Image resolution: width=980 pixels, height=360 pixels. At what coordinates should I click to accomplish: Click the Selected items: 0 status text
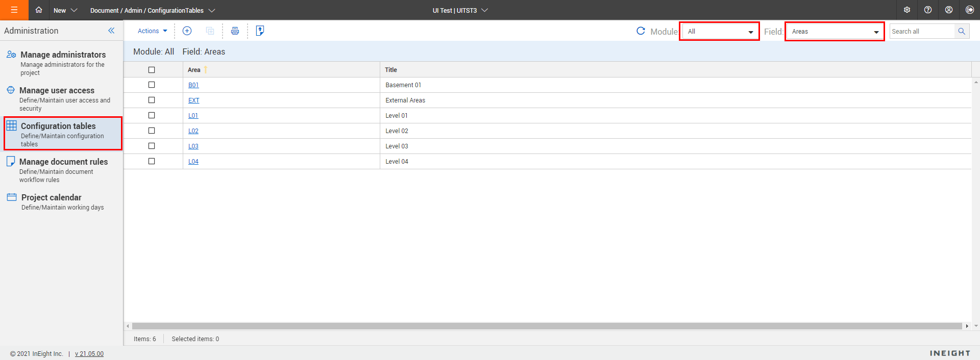pyautogui.click(x=195, y=339)
